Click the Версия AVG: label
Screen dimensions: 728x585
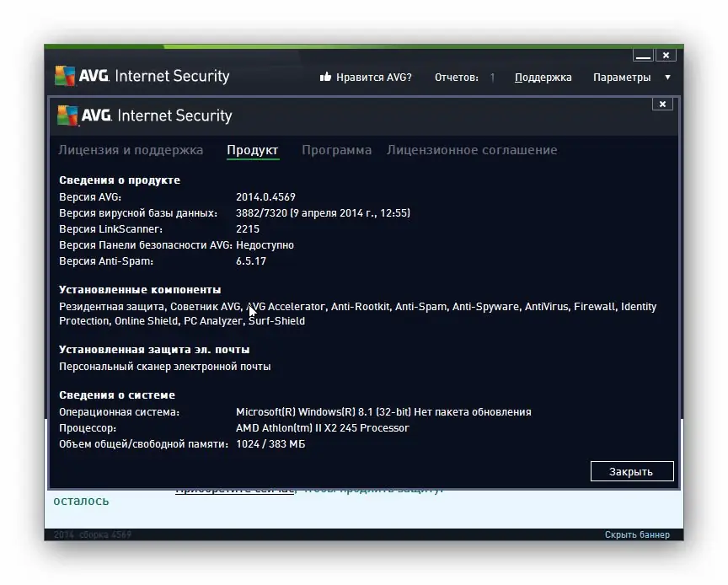(90, 197)
